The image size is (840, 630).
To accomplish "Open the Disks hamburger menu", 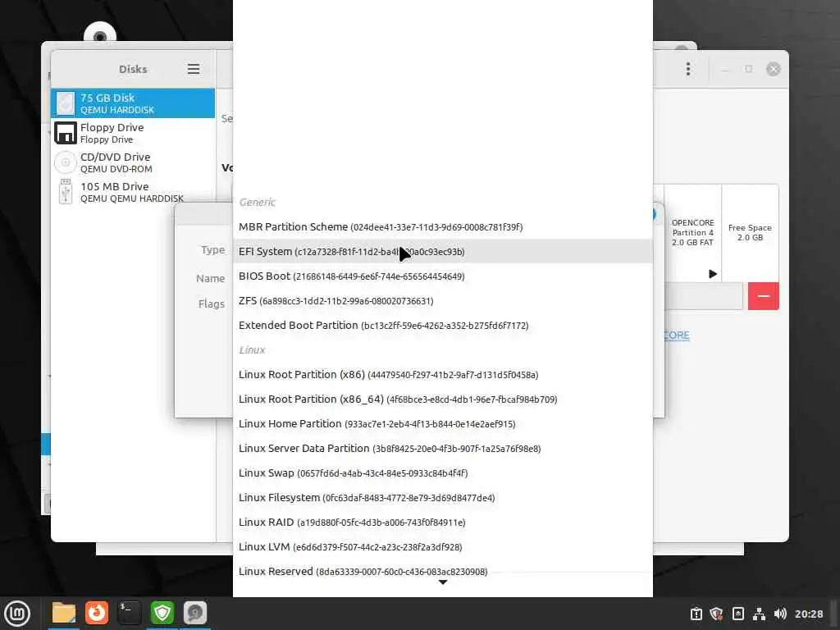I will (194, 69).
